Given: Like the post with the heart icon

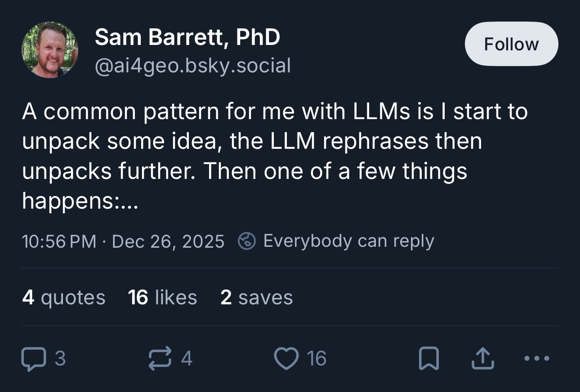Looking at the screenshot, I should 286,359.
